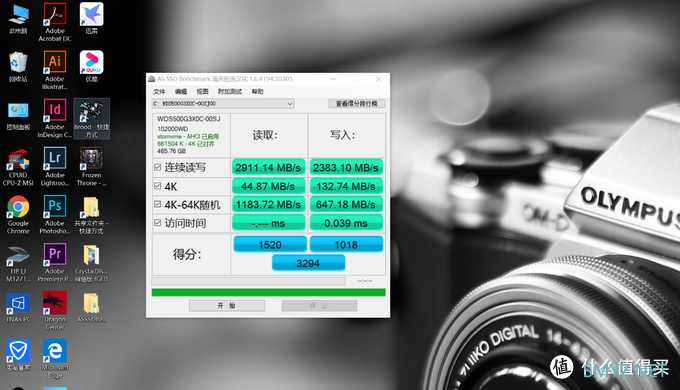
Task: Click the disabled 停止 stop button
Action: coord(319,305)
